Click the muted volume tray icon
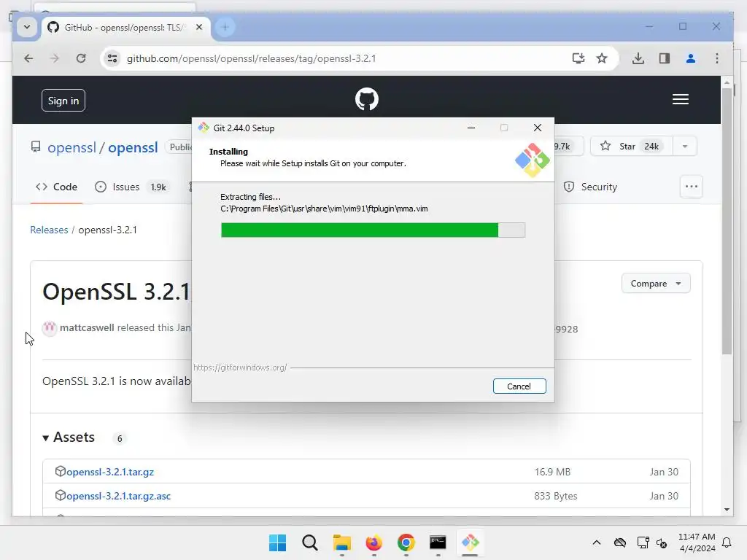Image resolution: width=747 pixels, height=560 pixels. [x=662, y=542]
